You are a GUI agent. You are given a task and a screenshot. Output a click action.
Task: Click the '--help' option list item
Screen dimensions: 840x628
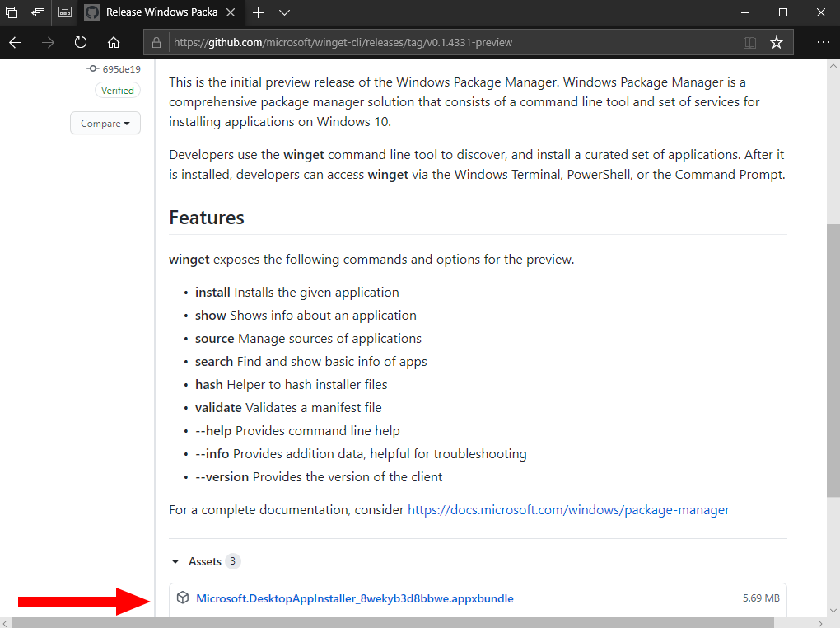297,431
